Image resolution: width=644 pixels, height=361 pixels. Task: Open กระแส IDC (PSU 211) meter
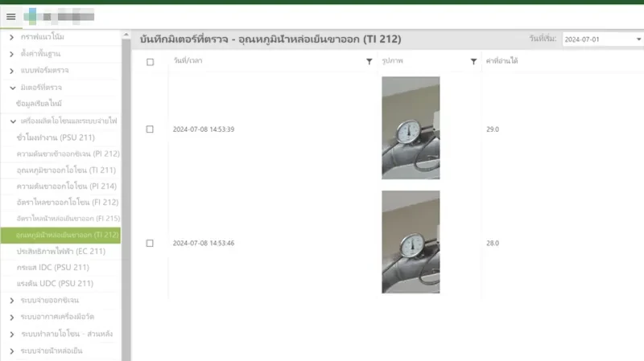[x=53, y=268]
